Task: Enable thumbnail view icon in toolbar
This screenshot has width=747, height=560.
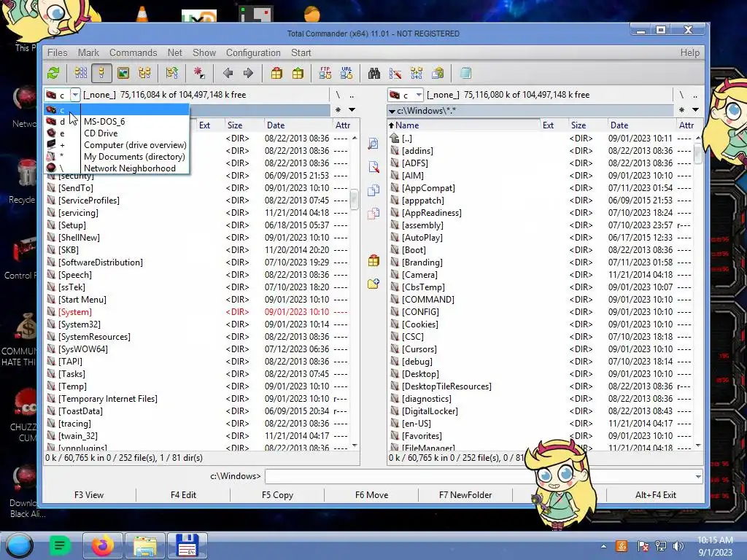Action: click(123, 74)
